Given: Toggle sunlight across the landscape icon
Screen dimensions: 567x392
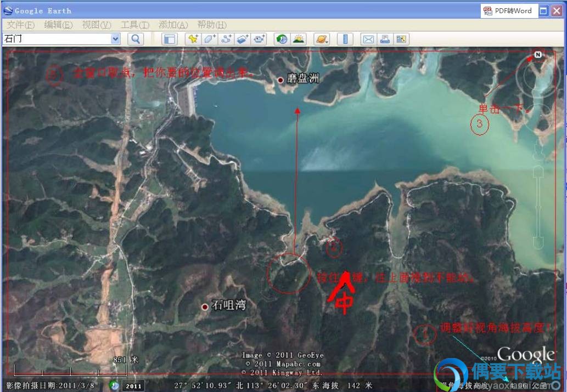Looking at the screenshot, I should tap(299, 39).
